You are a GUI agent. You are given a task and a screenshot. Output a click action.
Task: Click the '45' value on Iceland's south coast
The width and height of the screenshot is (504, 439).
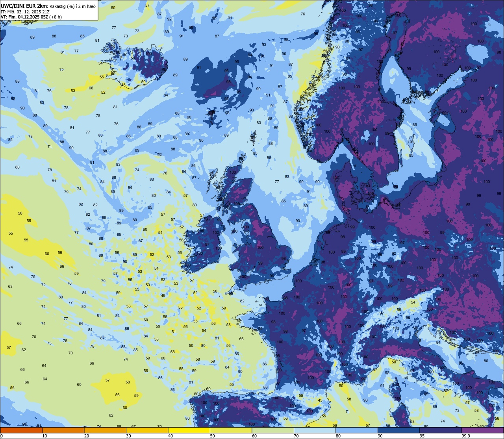click(x=123, y=85)
